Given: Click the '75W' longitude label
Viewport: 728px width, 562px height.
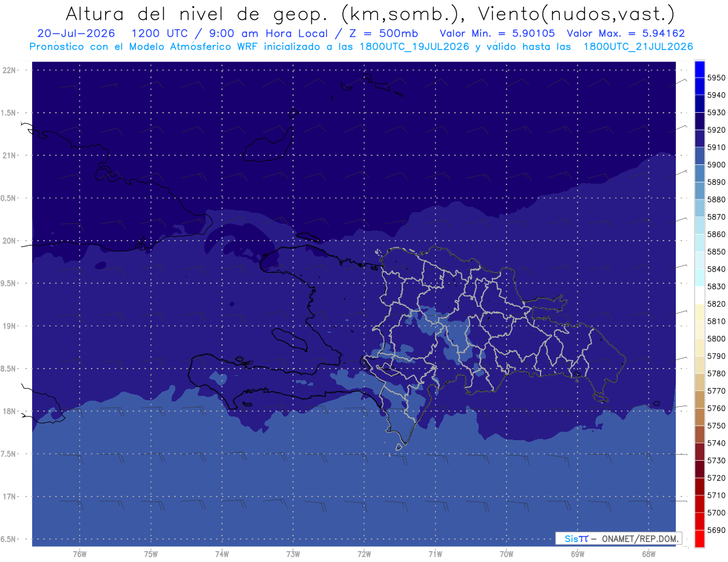Looking at the screenshot, I should click(x=150, y=554).
